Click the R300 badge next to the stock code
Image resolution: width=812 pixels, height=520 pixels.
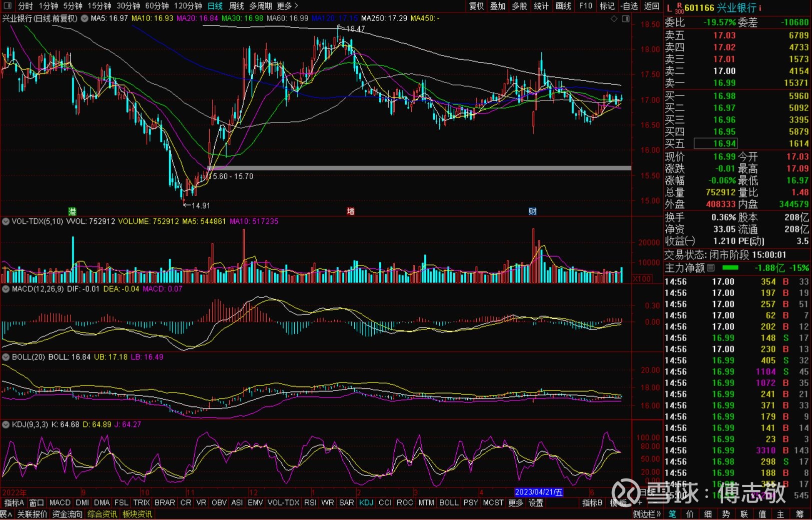point(679,8)
